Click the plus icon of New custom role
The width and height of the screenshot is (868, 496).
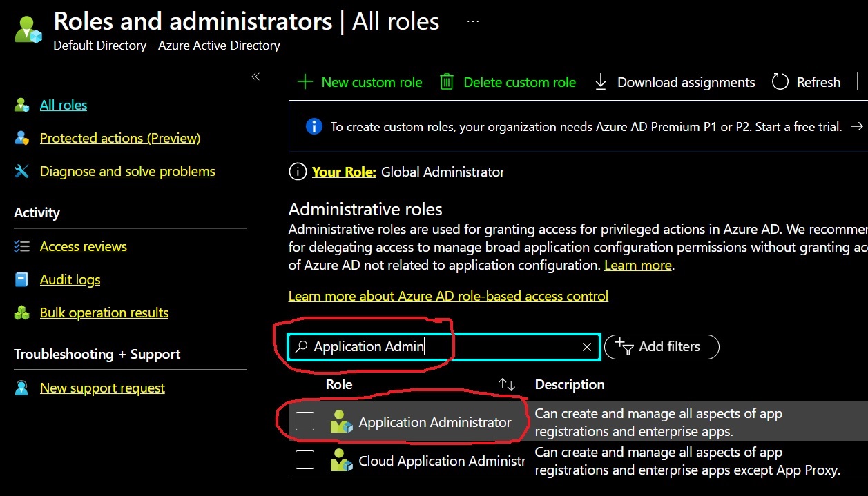[305, 82]
